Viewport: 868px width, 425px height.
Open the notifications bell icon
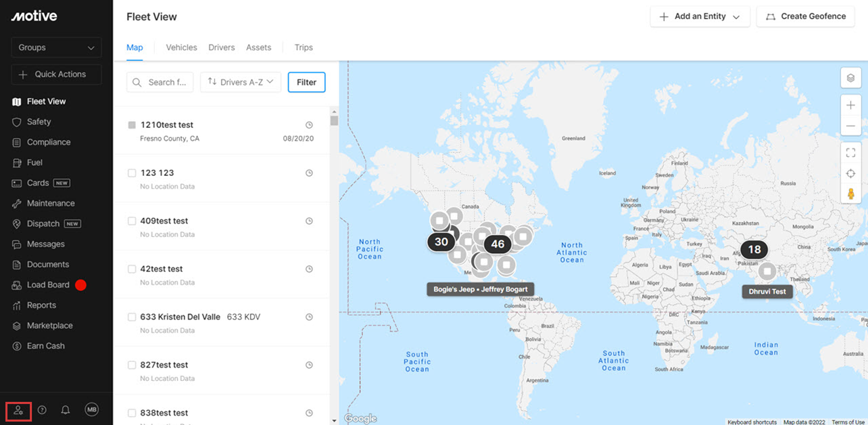[x=66, y=410]
